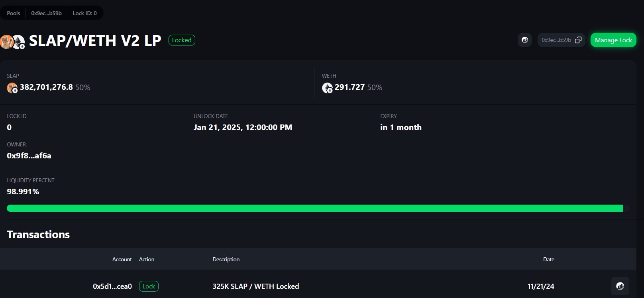Click the SLAP/WETH pair logo in the header
Viewport: 644px width, 298px height.
(12, 41)
